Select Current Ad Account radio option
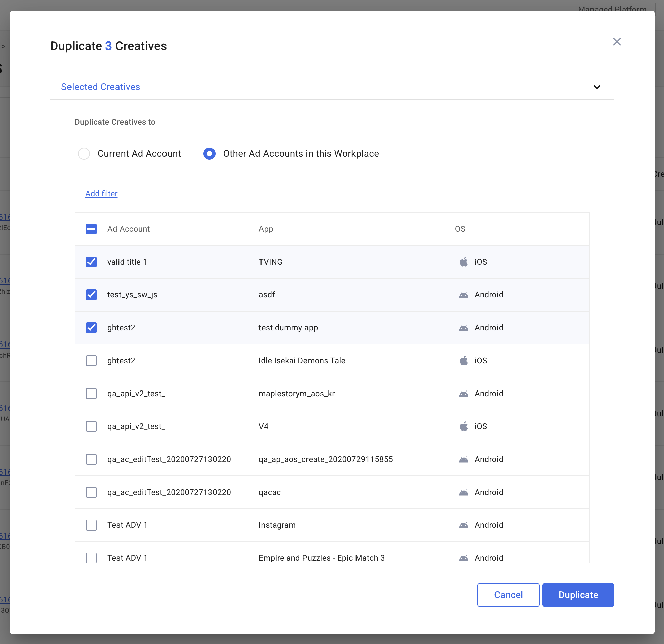Viewport: 664px width, 644px height. (84, 154)
